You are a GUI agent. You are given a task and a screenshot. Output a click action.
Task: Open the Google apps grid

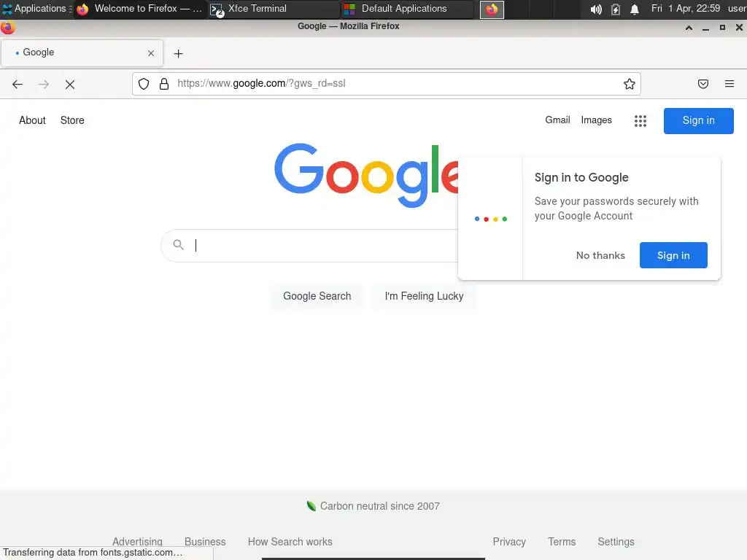click(640, 121)
